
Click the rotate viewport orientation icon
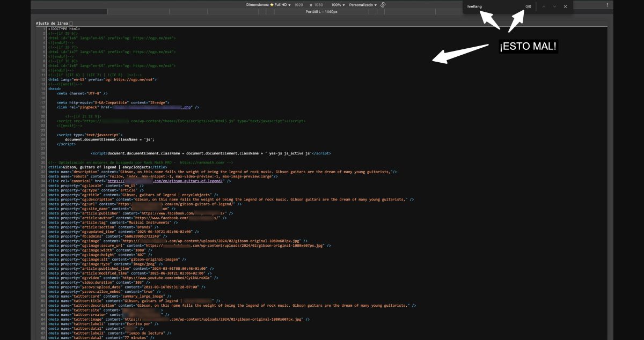[383, 4]
